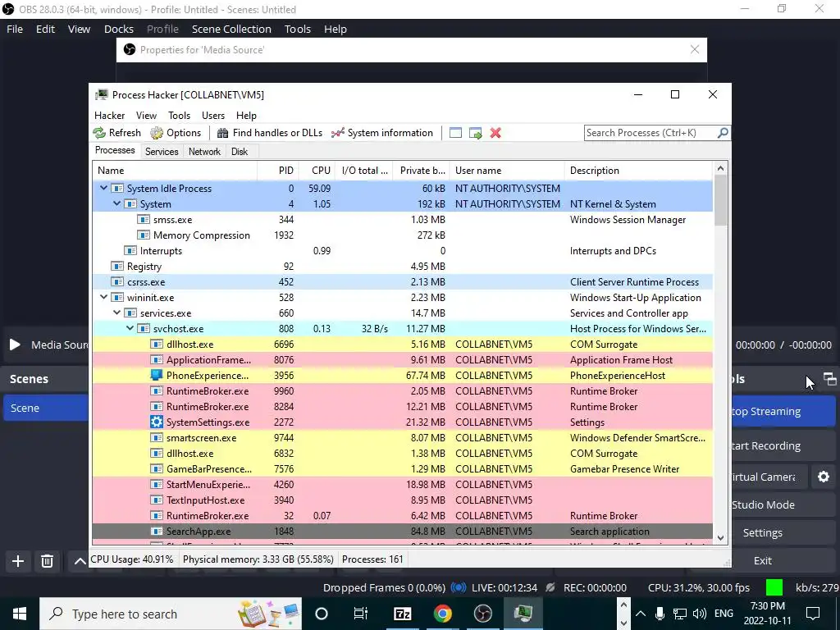Select the smartscreen.exe process
Screen dimensions: 840x630
402,438
